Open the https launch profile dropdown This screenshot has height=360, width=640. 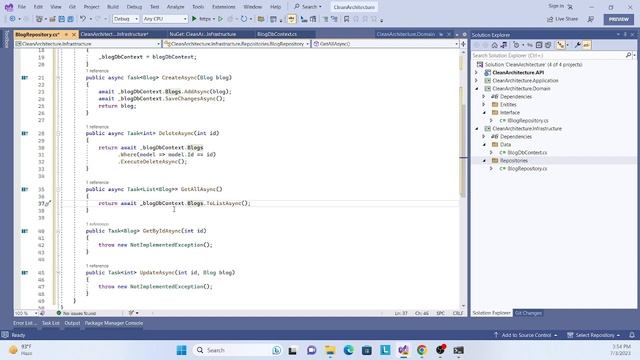214,19
